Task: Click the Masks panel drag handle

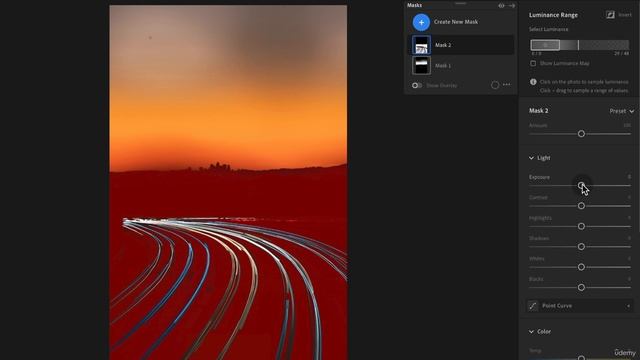Action: (x=460, y=3)
